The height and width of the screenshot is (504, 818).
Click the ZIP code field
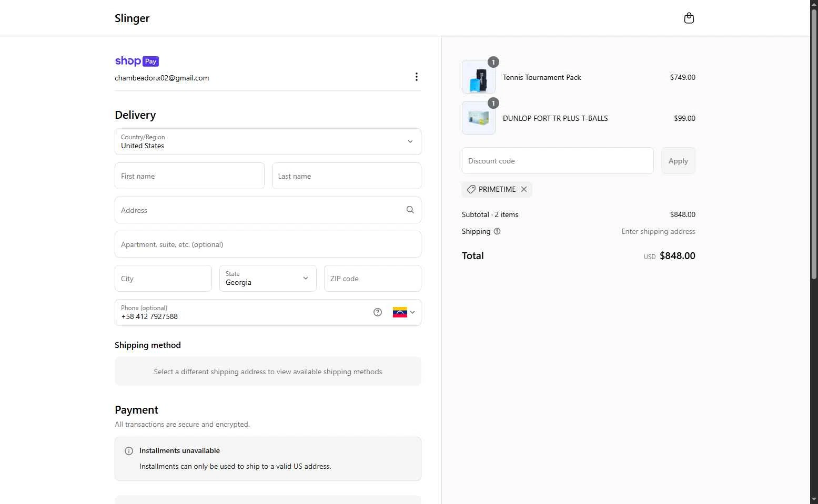tap(372, 278)
